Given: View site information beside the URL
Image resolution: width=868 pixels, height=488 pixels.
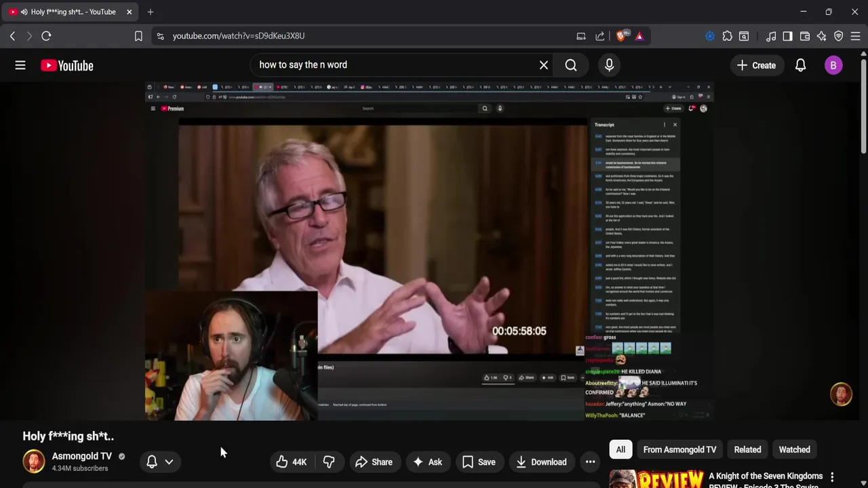Looking at the screenshot, I should tap(160, 36).
